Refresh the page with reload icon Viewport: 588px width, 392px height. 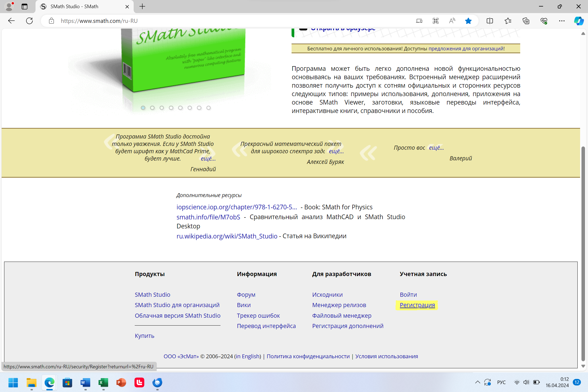pos(29,21)
